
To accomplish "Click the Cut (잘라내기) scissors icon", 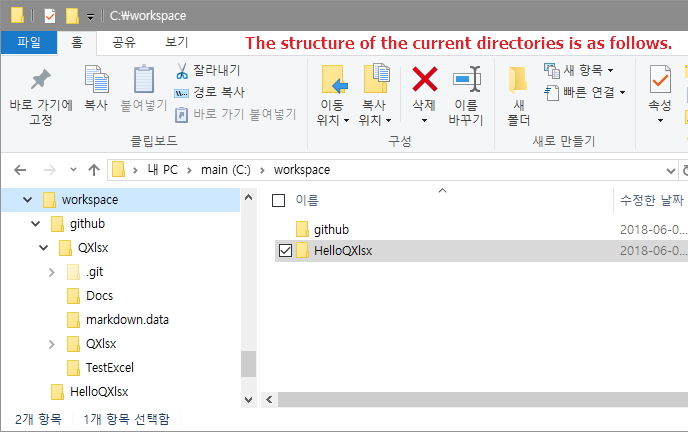I will [182, 71].
